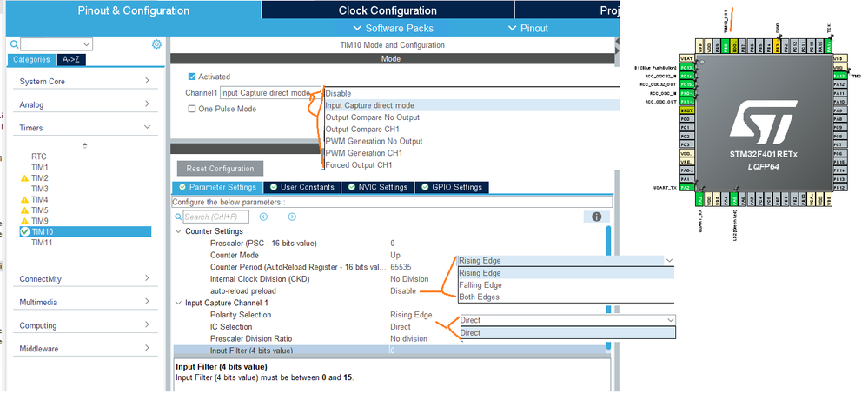Open the gear settings icon above Categories
The height and width of the screenshot is (394, 868).
tap(156, 44)
